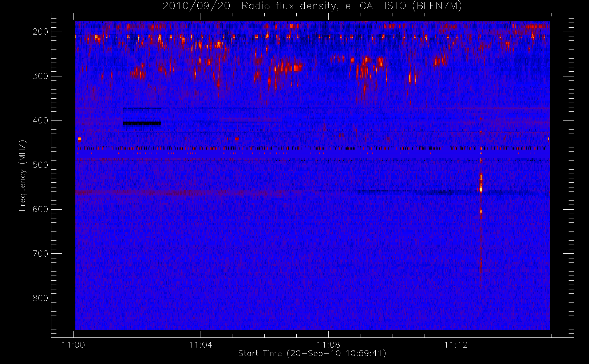Click the 800 frequency tick label
This screenshot has height=364, width=589.
[40, 298]
